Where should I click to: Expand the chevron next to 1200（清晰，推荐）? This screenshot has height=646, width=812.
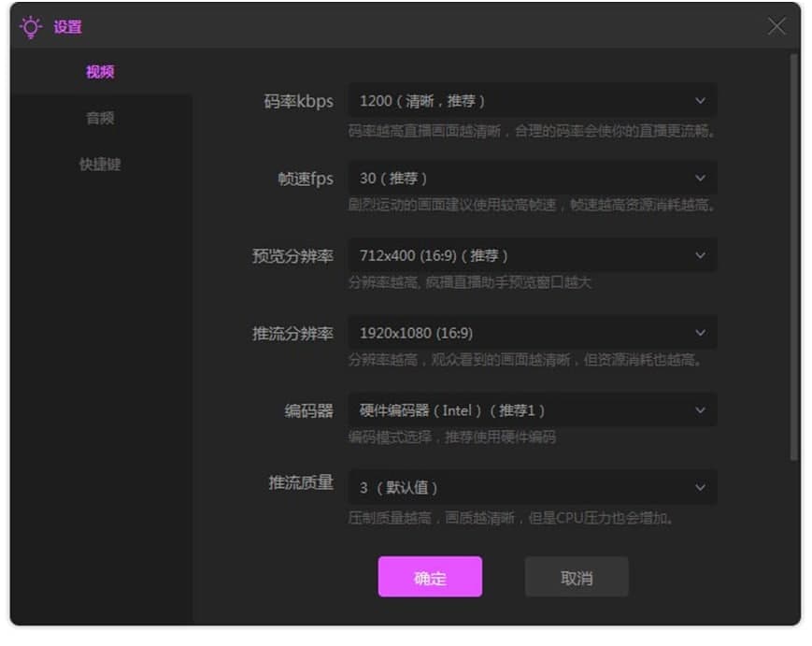tap(701, 101)
